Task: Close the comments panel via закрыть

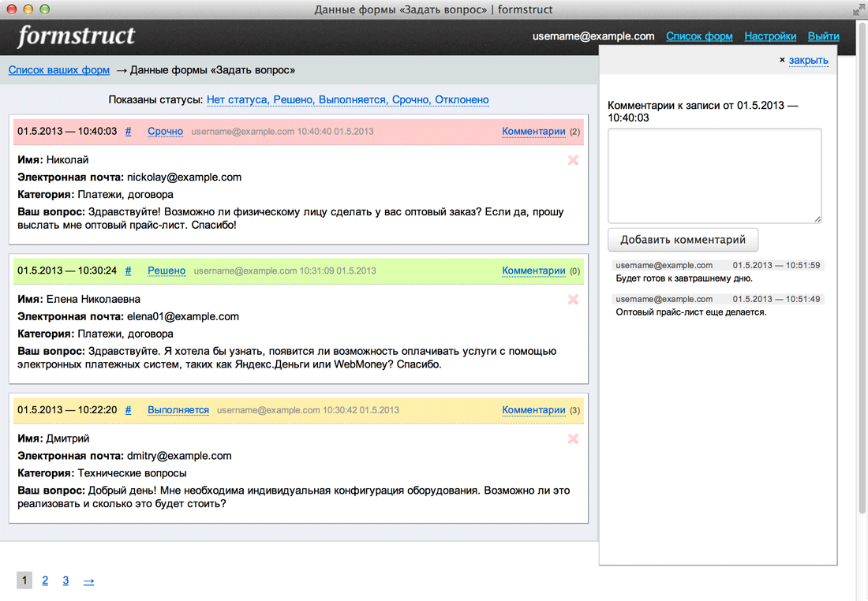Action: pyautogui.click(x=808, y=61)
